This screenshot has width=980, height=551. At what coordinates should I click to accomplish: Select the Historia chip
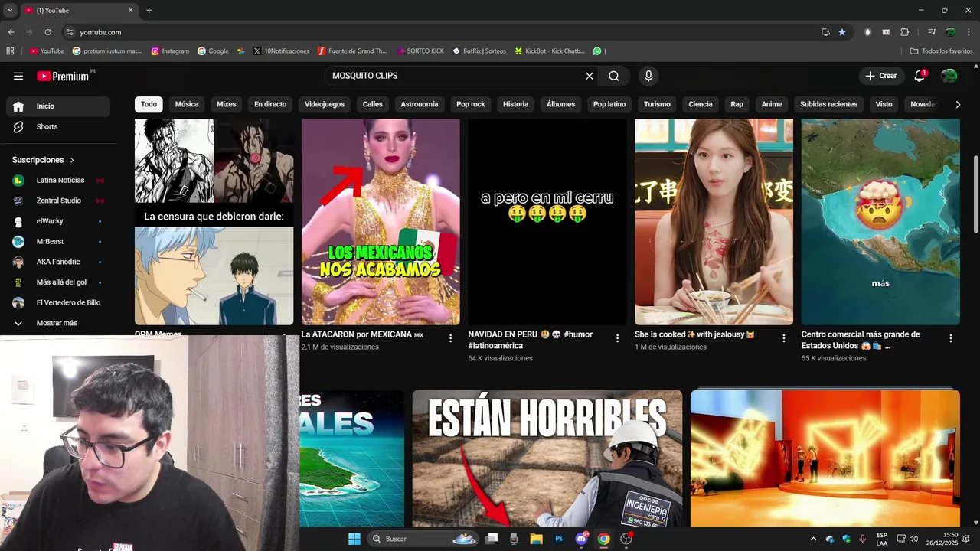515,104
